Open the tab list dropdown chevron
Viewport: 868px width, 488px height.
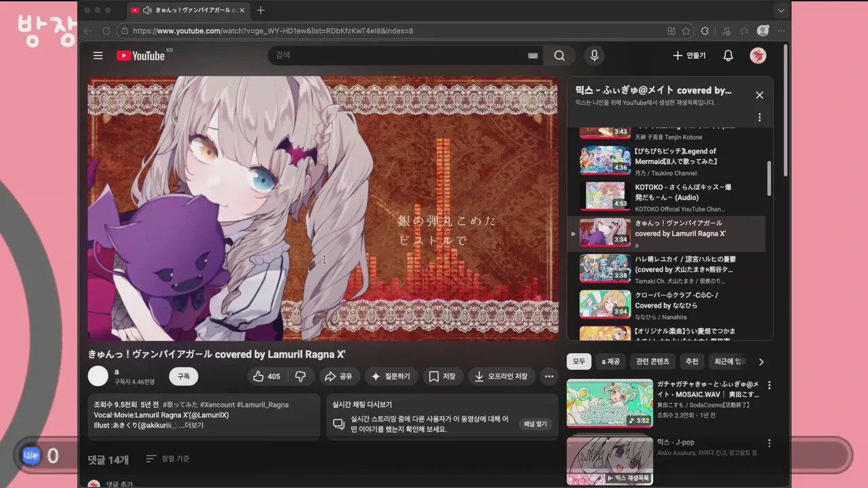pos(781,10)
